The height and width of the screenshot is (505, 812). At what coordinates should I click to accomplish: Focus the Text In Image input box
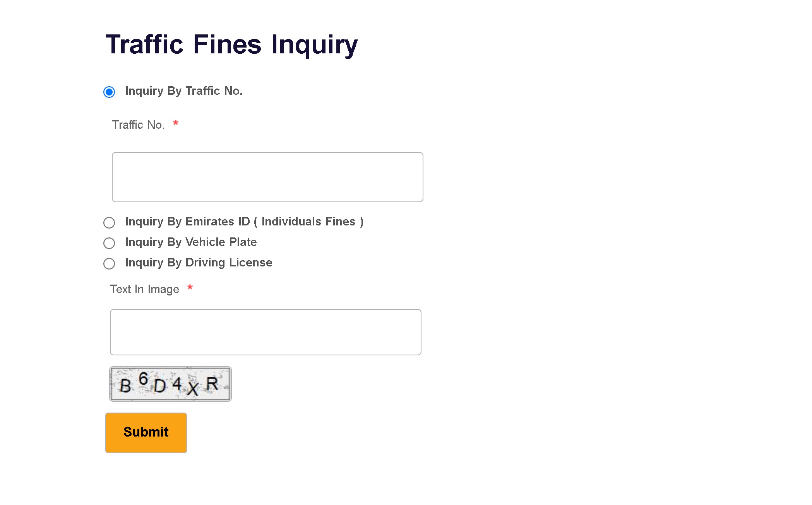266,332
